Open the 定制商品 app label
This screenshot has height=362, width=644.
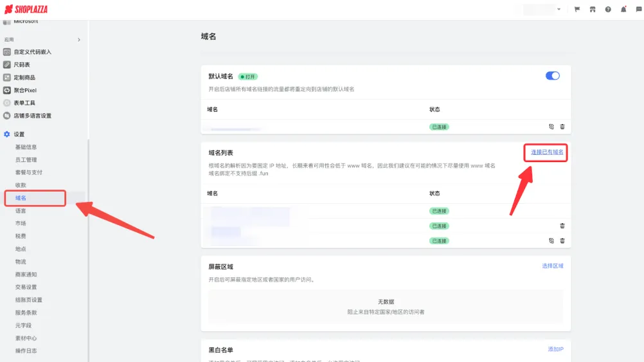tap(24, 77)
